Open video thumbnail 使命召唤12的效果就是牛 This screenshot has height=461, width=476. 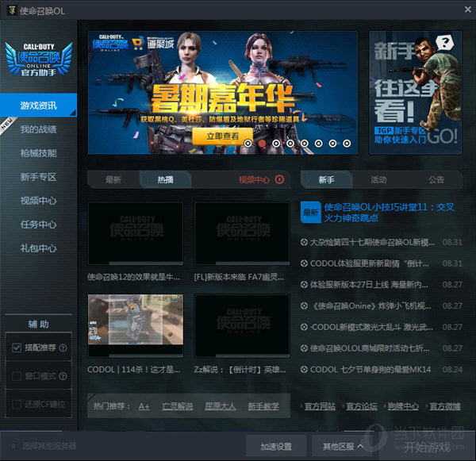[x=136, y=233]
